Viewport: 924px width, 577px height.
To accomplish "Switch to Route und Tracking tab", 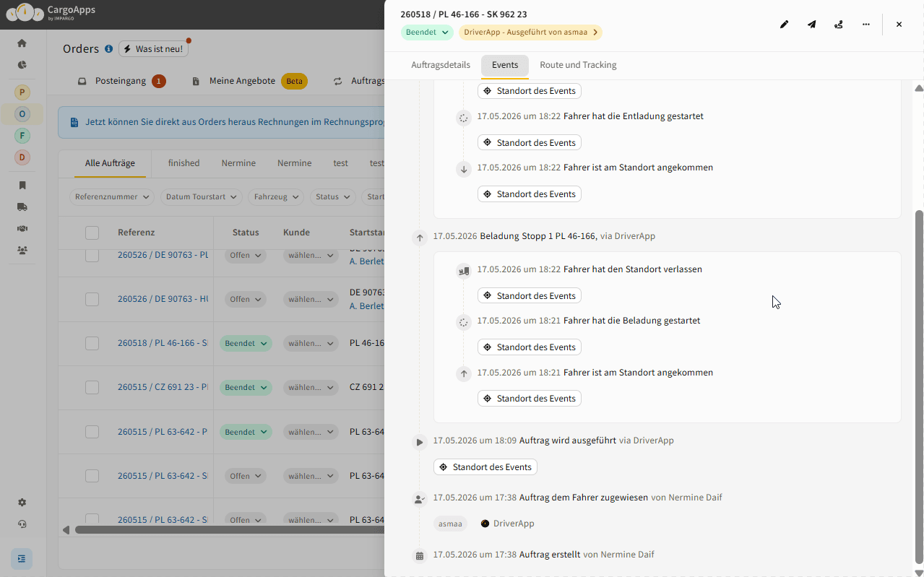I will coord(578,65).
